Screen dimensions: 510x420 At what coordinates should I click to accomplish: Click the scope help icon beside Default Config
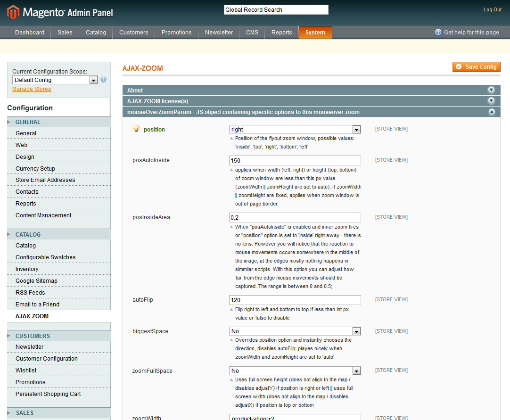(103, 79)
